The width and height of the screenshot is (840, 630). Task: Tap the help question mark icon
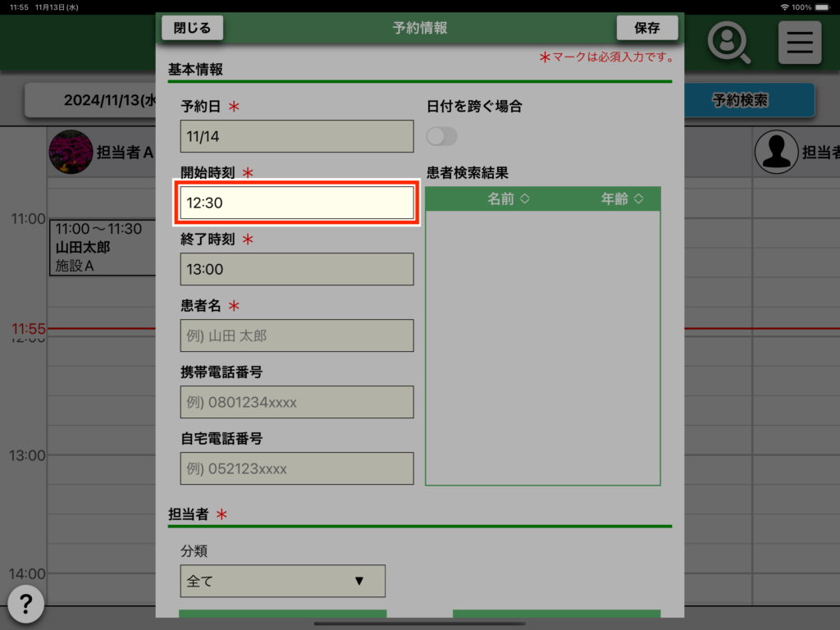coord(26,605)
